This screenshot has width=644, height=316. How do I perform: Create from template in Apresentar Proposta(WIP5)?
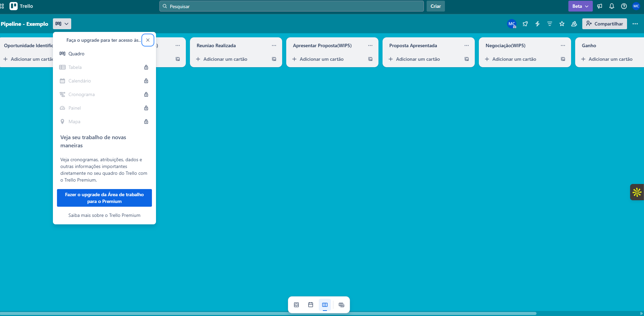point(370,59)
